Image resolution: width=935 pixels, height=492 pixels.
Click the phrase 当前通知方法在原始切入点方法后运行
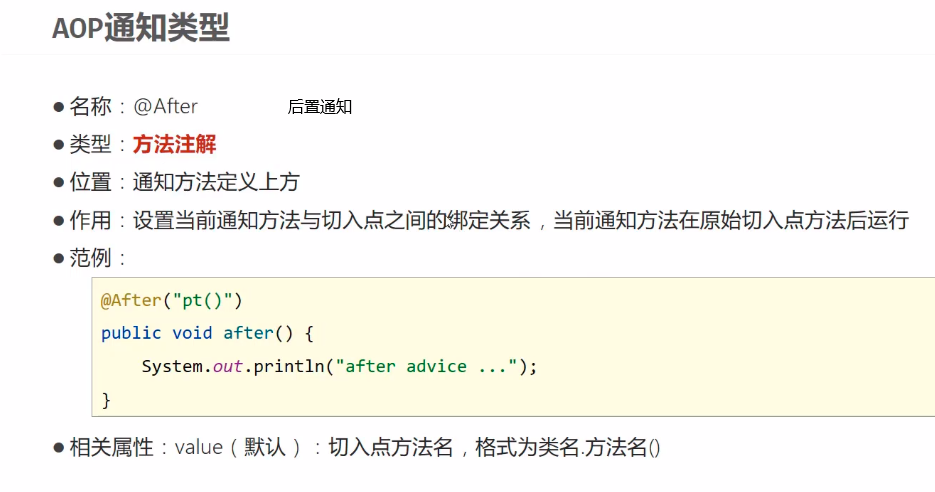(731, 220)
